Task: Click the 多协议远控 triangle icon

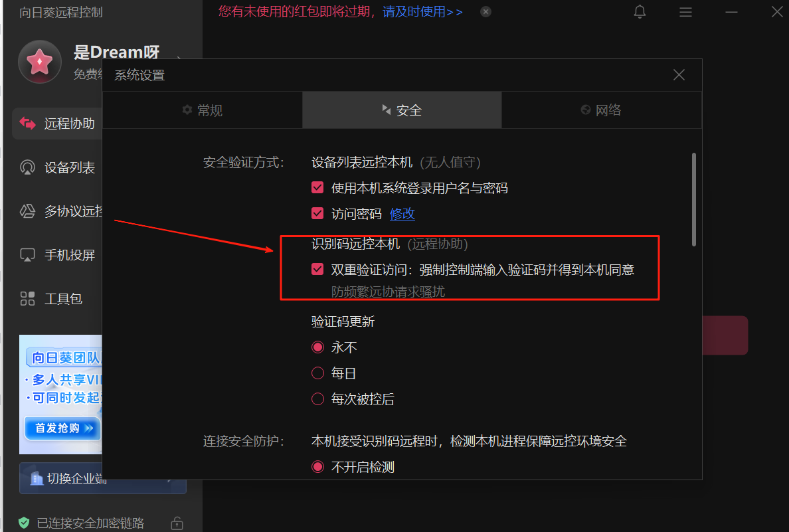Action: pos(27,211)
